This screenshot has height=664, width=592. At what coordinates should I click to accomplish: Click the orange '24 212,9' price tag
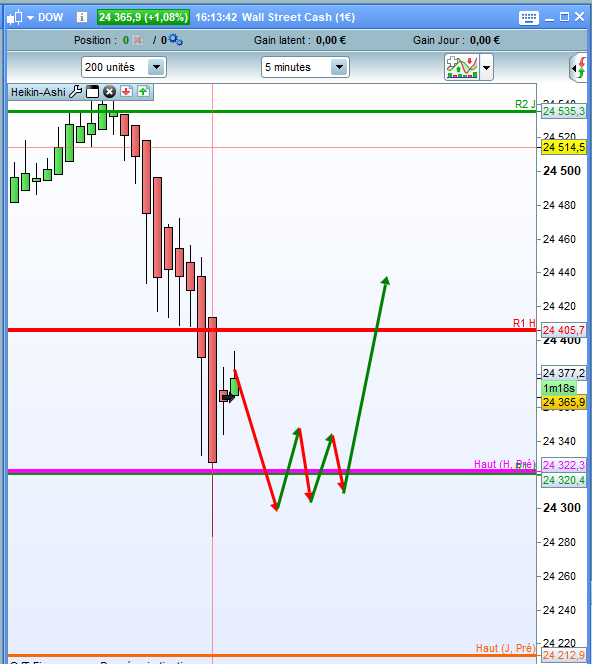pyautogui.click(x=564, y=656)
